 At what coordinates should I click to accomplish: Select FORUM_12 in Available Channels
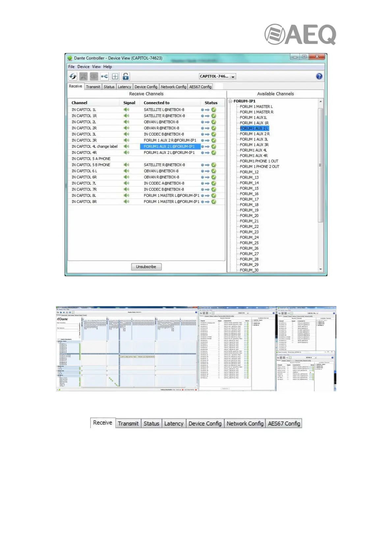249,172
